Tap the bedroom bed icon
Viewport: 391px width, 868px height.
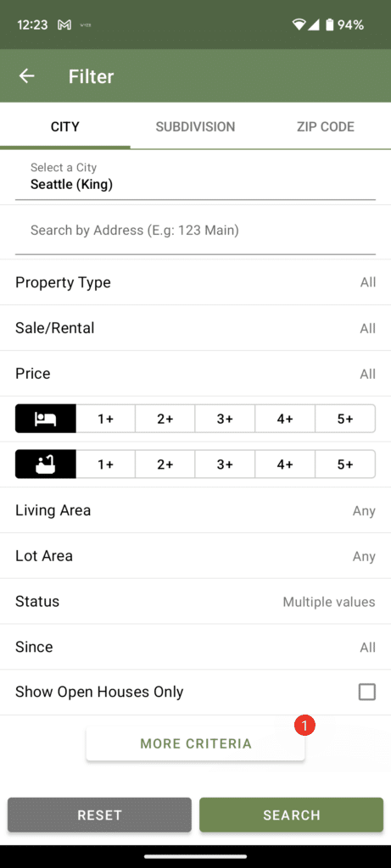click(46, 419)
